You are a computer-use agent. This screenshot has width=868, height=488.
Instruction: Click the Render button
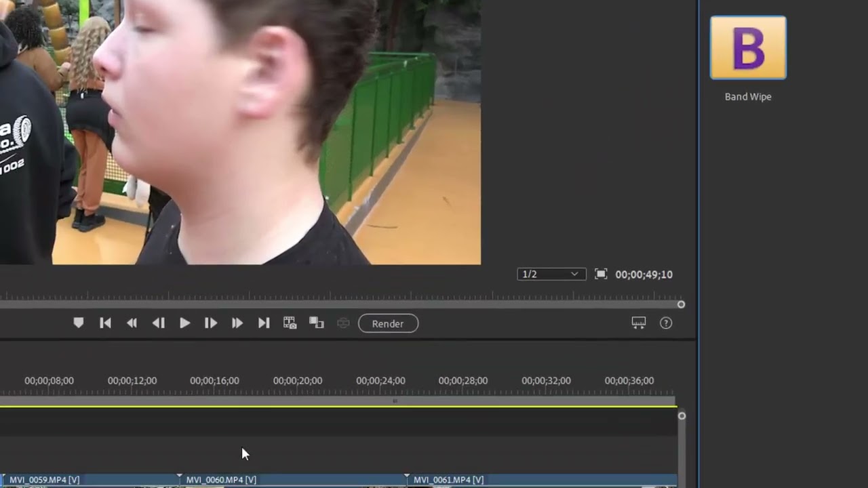(388, 323)
